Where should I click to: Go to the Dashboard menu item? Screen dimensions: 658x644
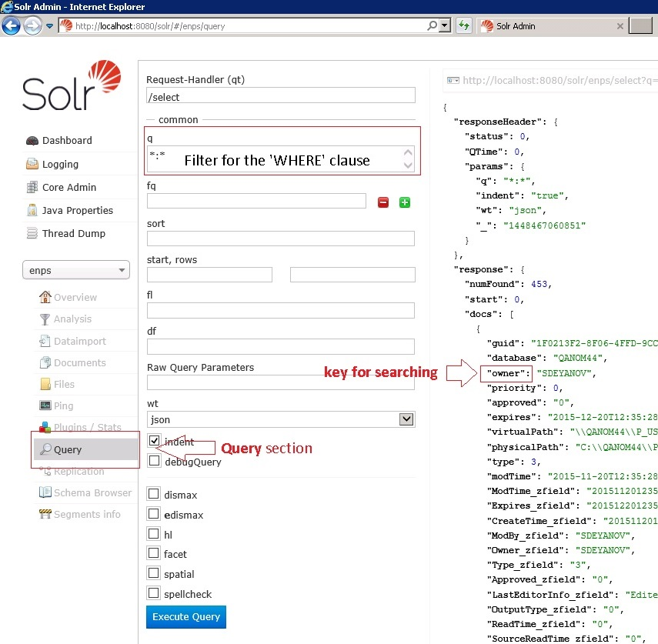coord(67,141)
